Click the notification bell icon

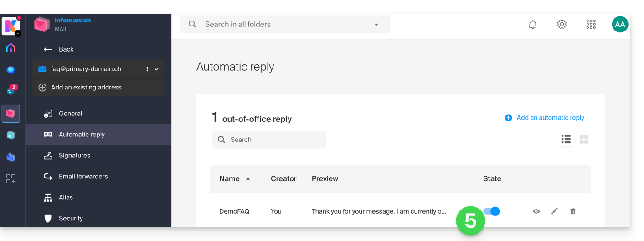532,25
